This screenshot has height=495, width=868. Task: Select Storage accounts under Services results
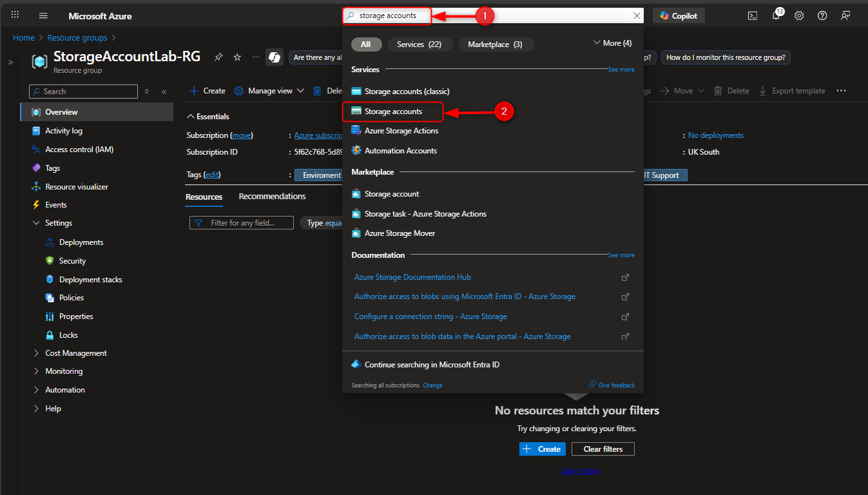click(x=392, y=112)
